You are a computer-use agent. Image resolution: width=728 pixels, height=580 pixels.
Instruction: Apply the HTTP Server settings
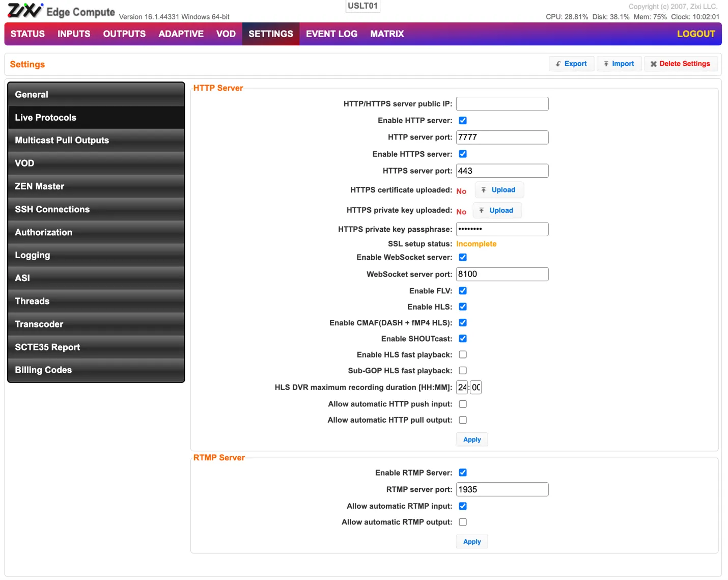472,439
